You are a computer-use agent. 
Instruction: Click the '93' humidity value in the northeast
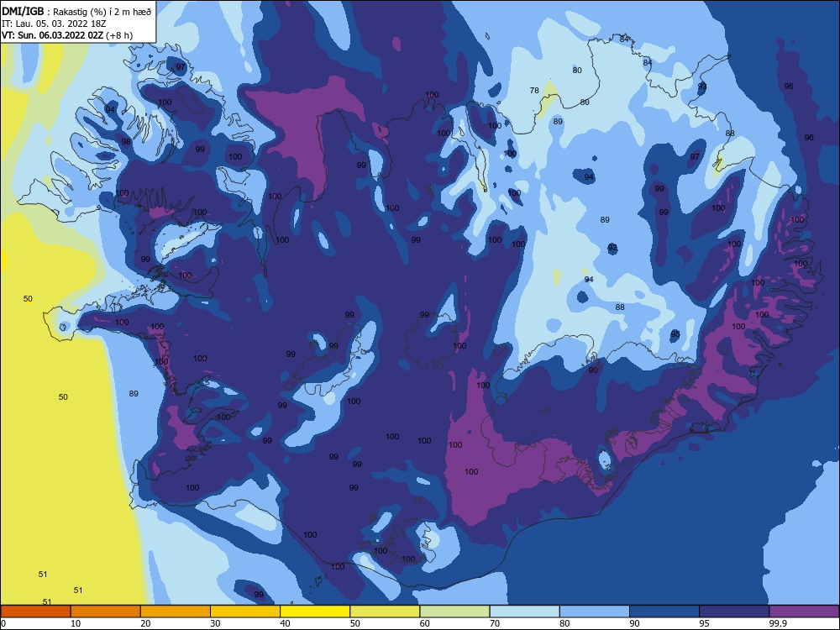pyautogui.click(x=702, y=87)
